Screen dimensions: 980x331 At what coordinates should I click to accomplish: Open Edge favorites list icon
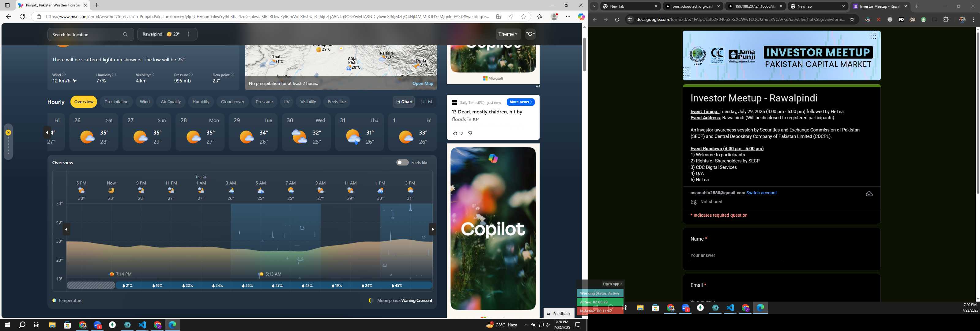tap(539, 16)
